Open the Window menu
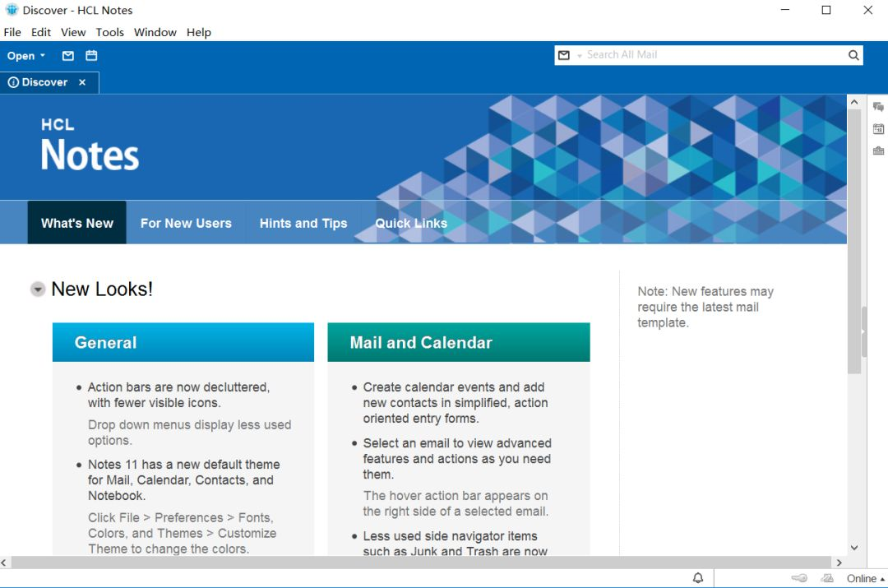 [x=155, y=32]
